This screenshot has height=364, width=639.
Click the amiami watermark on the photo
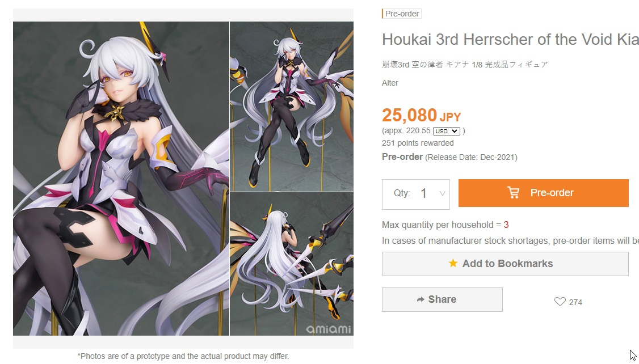click(329, 329)
